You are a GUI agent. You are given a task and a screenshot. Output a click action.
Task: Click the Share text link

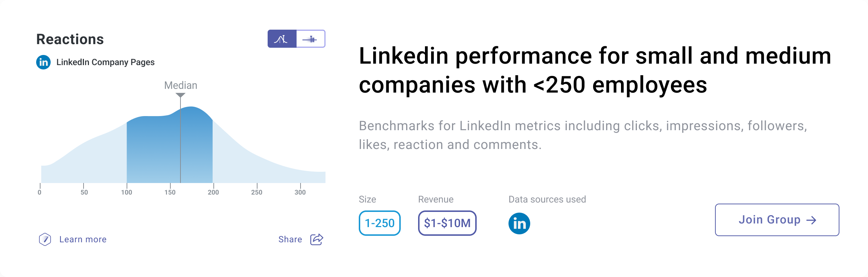pyautogui.click(x=290, y=239)
